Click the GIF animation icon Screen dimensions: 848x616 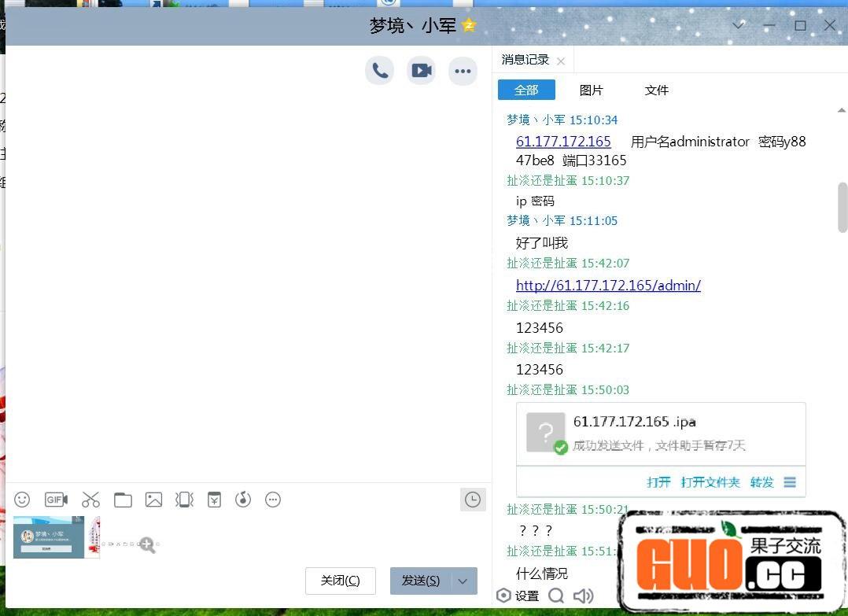point(56,500)
